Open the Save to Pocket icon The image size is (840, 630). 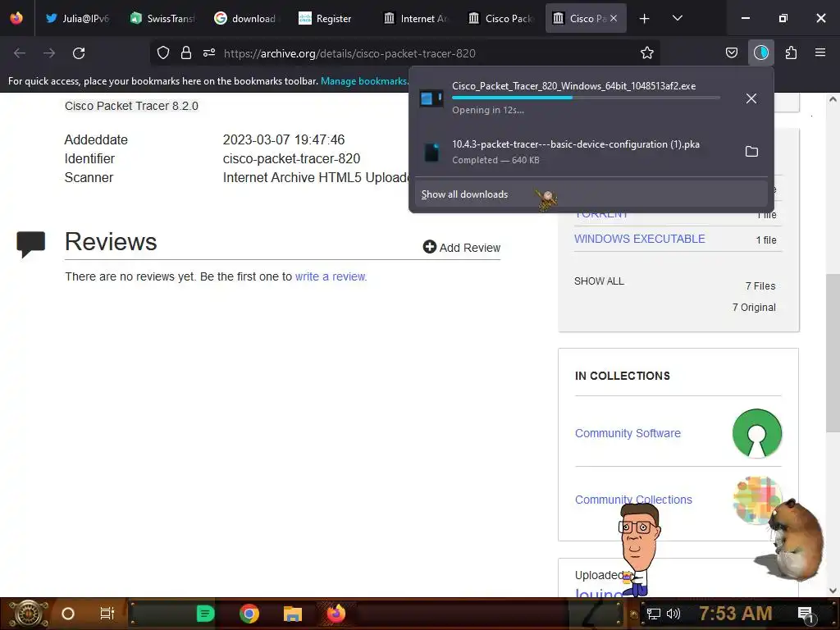pyautogui.click(x=732, y=53)
